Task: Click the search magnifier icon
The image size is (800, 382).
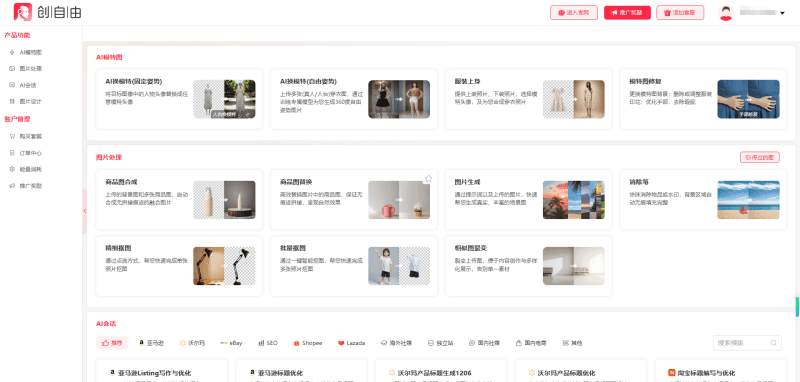Action: [x=773, y=343]
